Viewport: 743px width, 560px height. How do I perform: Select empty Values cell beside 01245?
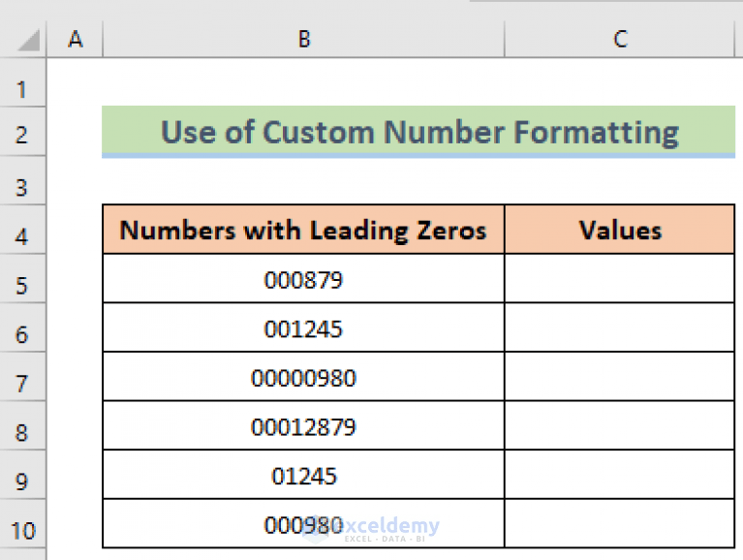620,475
